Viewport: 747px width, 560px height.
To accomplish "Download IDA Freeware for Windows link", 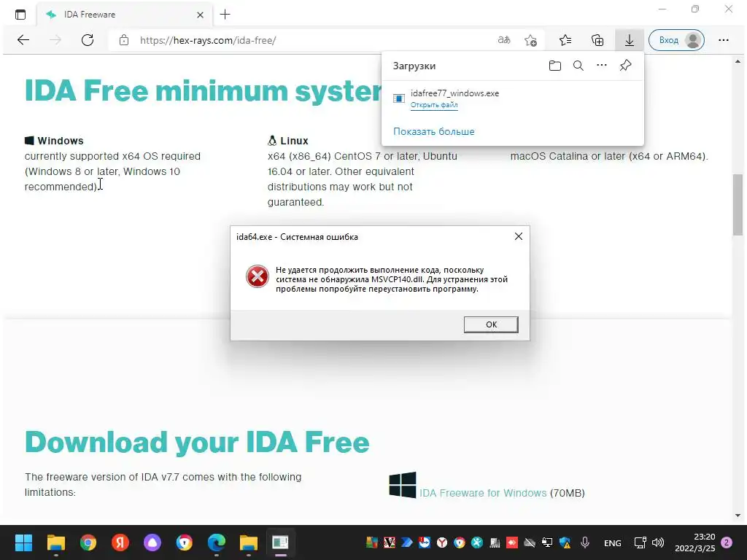I will point(483,493).
